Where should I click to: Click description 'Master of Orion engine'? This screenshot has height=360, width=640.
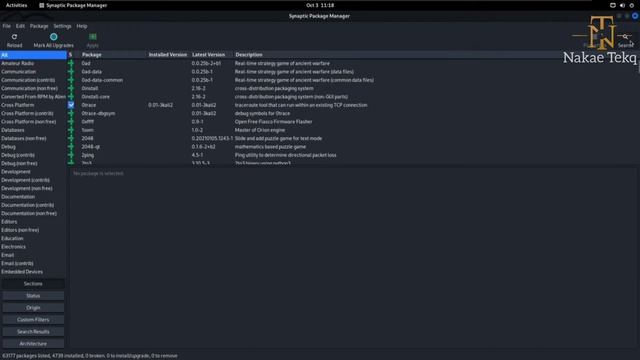click(x=260, y=130)
